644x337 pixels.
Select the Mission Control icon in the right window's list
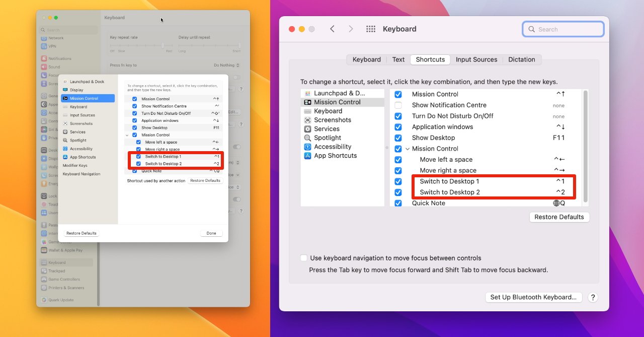point(308,102)
